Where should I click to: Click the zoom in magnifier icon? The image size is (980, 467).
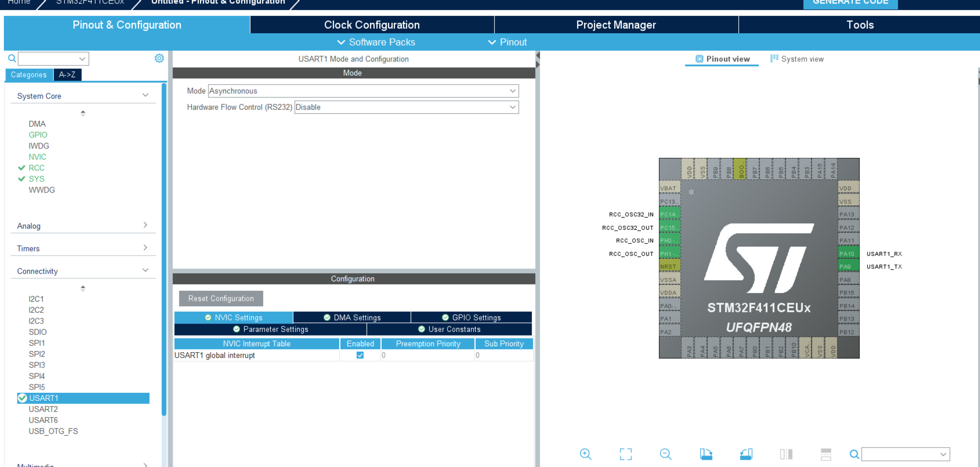[586, 454]
